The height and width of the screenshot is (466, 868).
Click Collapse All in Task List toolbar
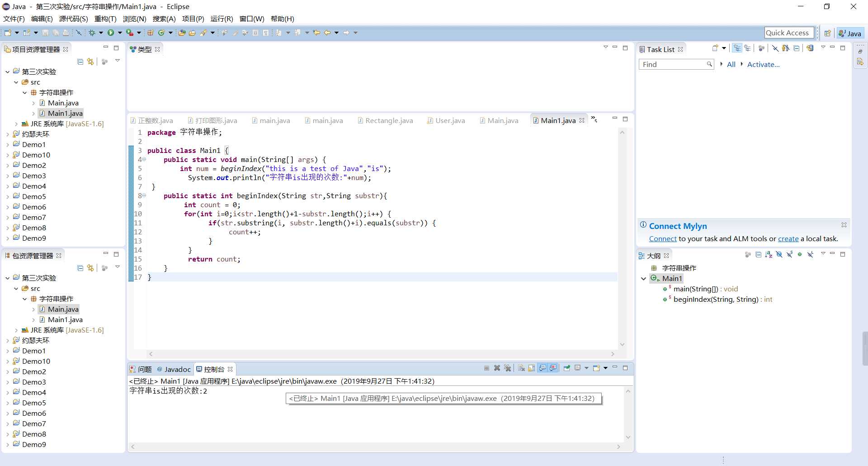click(x=797, y=48)
